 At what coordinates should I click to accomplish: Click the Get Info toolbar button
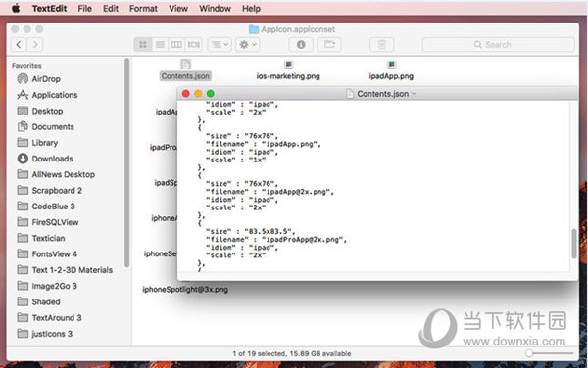pos(301,45)
